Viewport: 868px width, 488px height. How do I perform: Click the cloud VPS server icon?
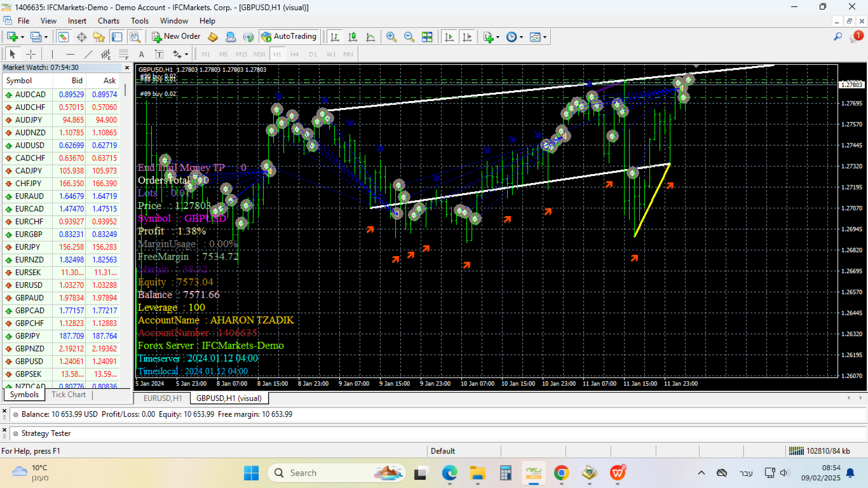(x=231, y=37)
